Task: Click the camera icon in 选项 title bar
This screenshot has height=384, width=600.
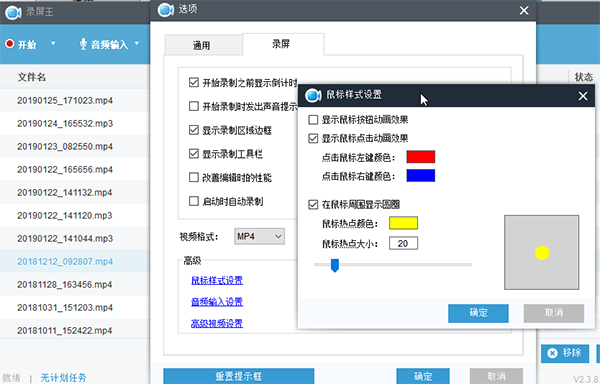Action: (166, 10)
